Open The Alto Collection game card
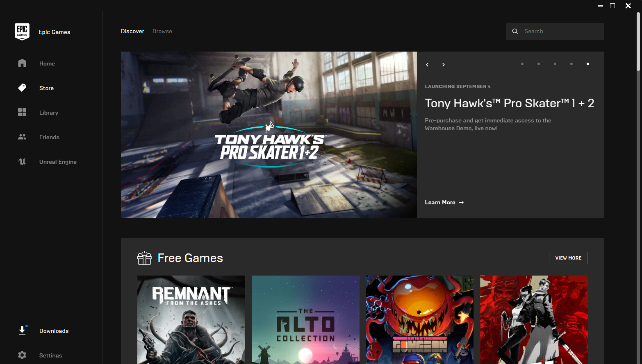This screenshot has width=642, height=364. click(x=305, y=320)
